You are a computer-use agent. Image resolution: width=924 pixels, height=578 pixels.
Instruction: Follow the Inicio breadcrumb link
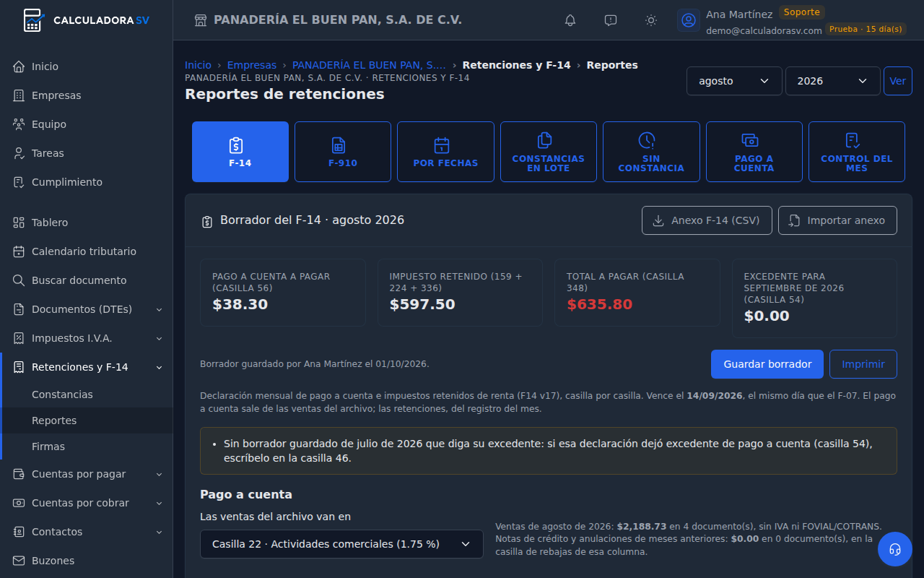pos(198,65)
